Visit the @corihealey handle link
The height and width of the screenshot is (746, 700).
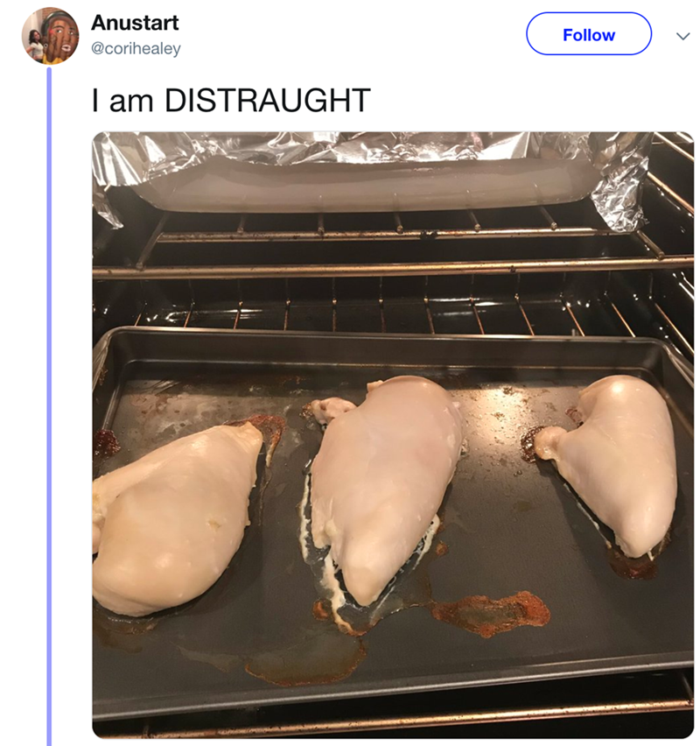[136, 49]
